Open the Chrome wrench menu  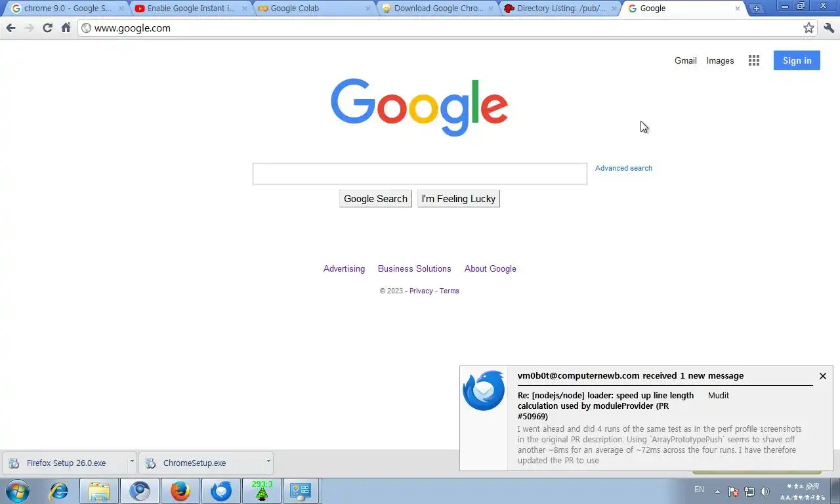click(x=829, y=28)
